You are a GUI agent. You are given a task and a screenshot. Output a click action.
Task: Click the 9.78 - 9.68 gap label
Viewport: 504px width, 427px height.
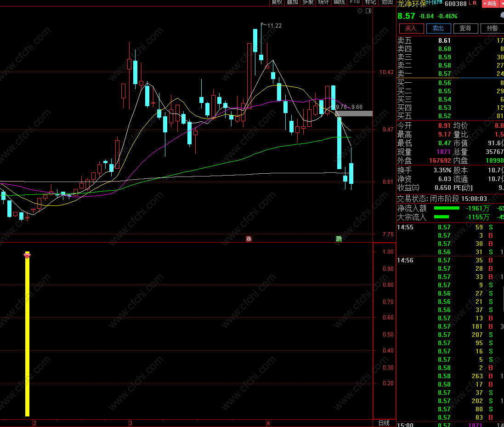point(349,107)
